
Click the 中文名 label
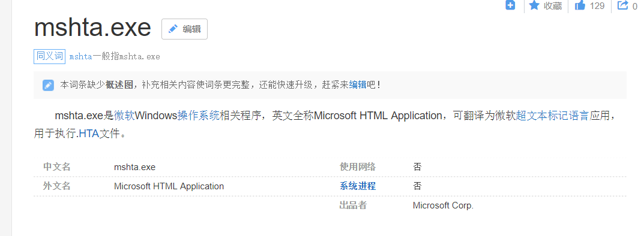[x=56, y=167]
